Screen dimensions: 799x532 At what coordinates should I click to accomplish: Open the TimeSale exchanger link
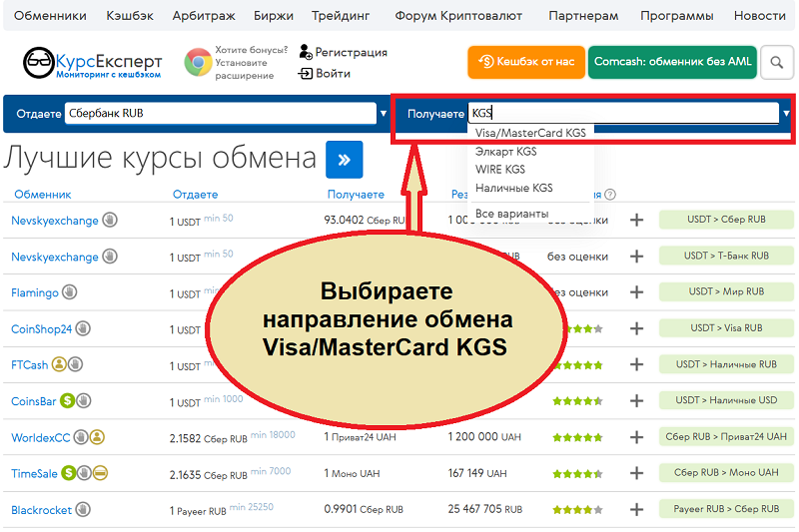click(34, 473)
